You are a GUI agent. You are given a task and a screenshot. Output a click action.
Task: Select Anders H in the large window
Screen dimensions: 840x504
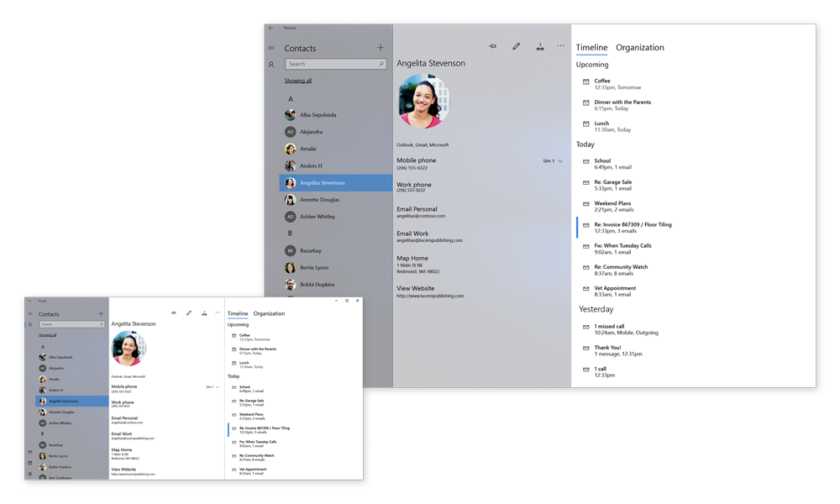(336, 166)
